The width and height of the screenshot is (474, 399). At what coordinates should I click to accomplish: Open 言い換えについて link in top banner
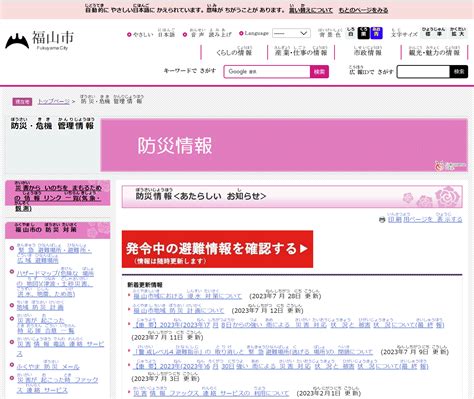(311, 10)
